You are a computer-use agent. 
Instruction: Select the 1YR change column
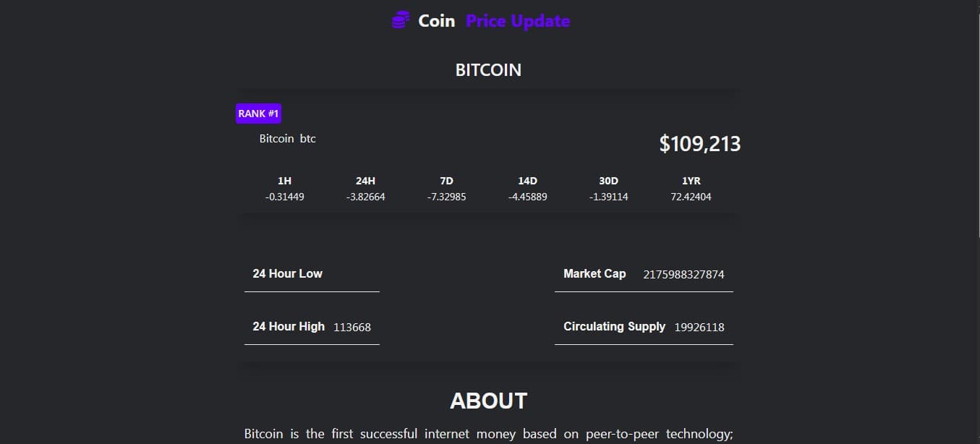[x=691, y=189]
